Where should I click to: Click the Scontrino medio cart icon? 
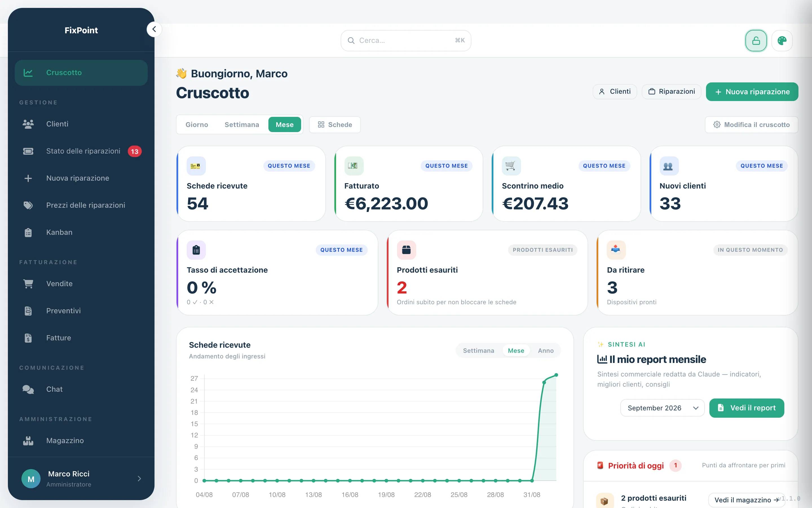click(511, 166)
